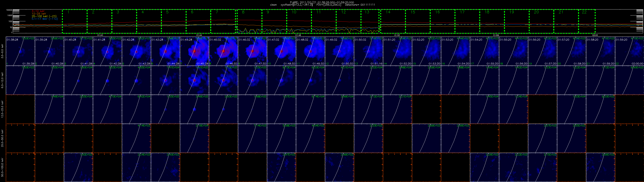
Task: Click the '10000' tick label on count axis
Action: [9, 10]
